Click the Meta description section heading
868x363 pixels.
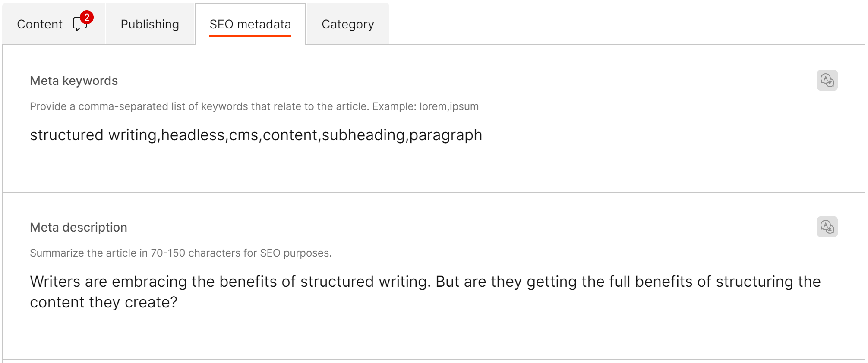tap(78, 227)
